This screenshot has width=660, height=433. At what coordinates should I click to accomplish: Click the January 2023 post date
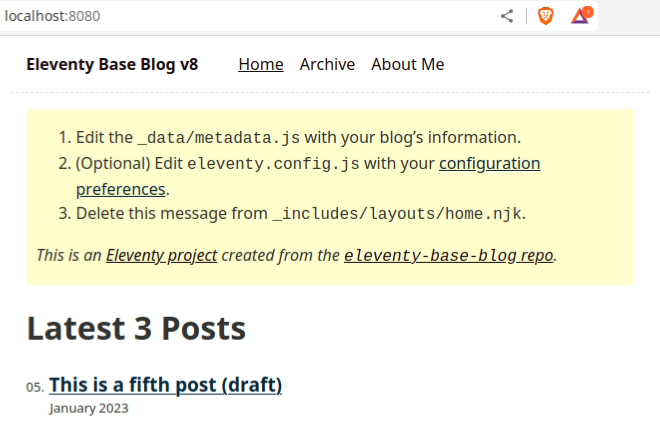[89, 408]
